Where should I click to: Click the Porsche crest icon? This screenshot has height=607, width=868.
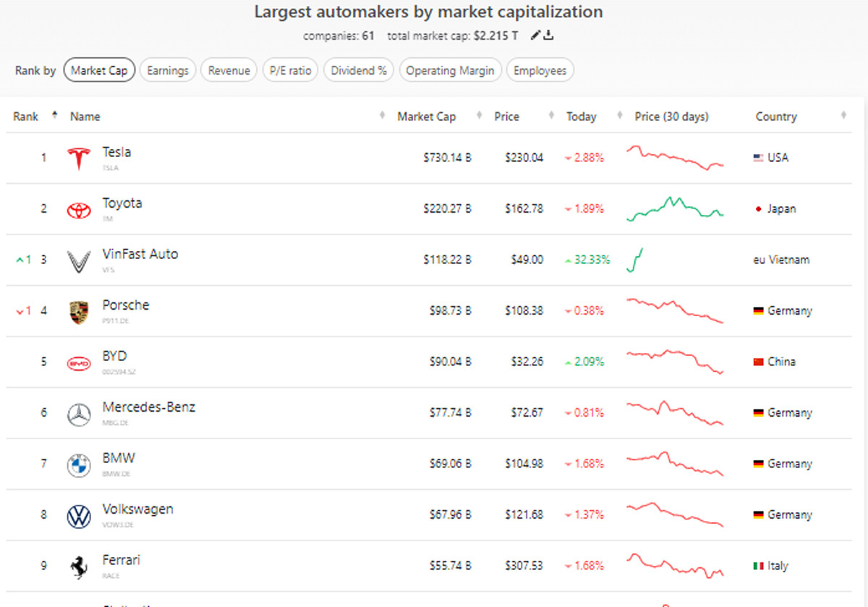point(79,312)
